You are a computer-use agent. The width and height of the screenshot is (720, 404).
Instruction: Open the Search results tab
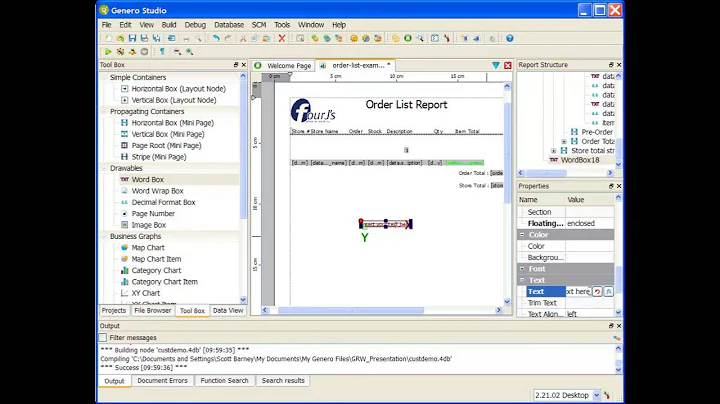(283, 381)
